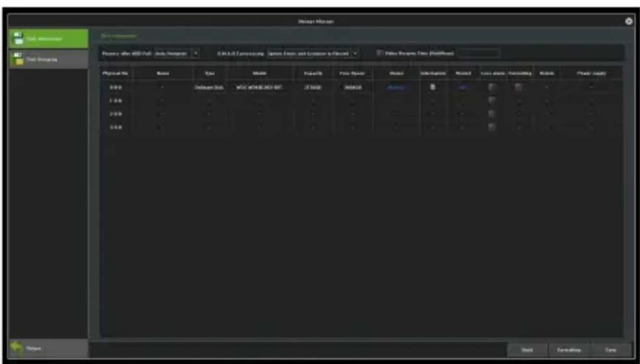The height and width of the screenshot is (364, 640).
Task: Select the 0-0-0 physical number cell
Action: click(115, 87)
